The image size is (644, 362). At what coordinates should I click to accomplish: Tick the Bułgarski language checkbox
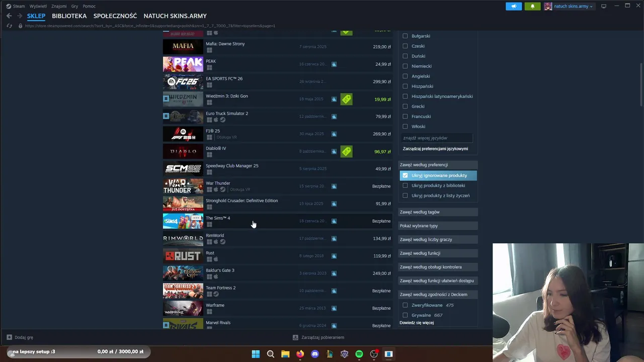pos(405,36)
